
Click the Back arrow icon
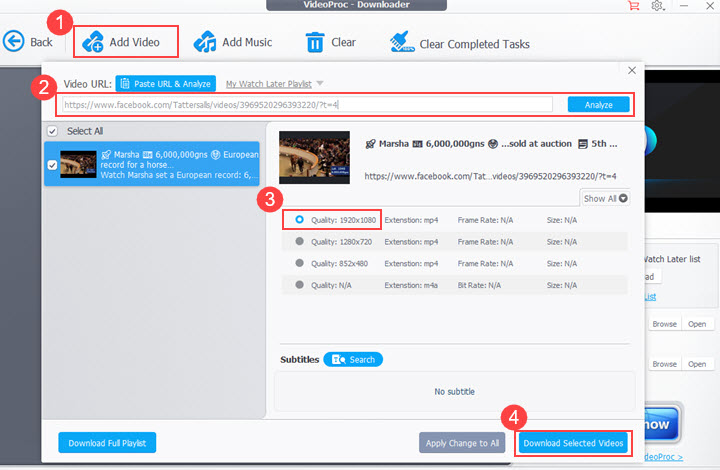pos(14,42)
